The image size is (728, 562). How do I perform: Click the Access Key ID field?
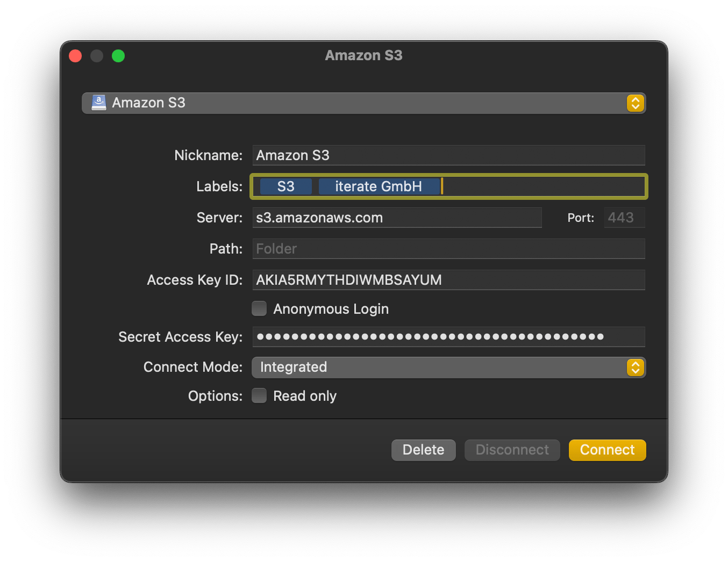click(x=448, y=279)
